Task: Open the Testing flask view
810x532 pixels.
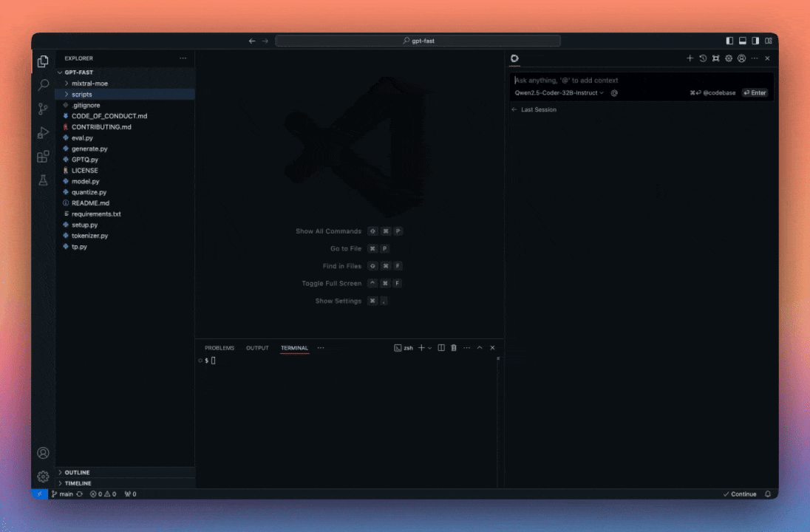Action: [x=43, y=180]
